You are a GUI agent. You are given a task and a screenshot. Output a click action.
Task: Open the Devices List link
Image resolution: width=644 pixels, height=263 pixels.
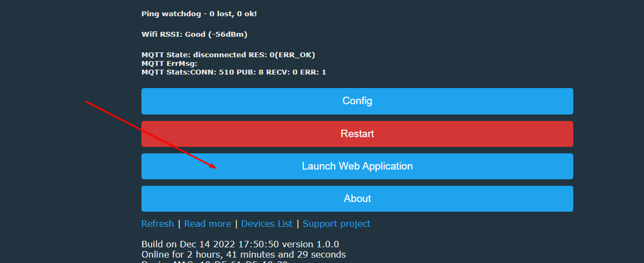pyautogui.click(x=267, y=224)
